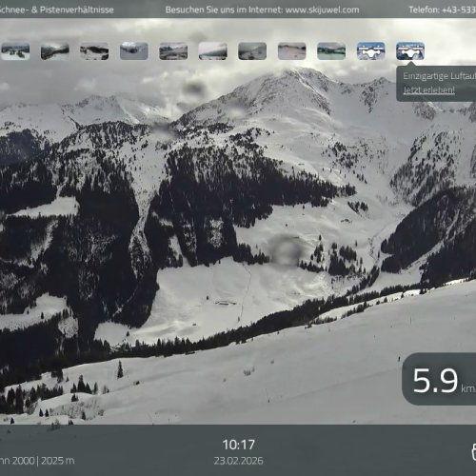Select the fourth webcam thumbnail in the strip
This screenshot has width=476, height=476.
pyautogui.click(x=134, y=51)
